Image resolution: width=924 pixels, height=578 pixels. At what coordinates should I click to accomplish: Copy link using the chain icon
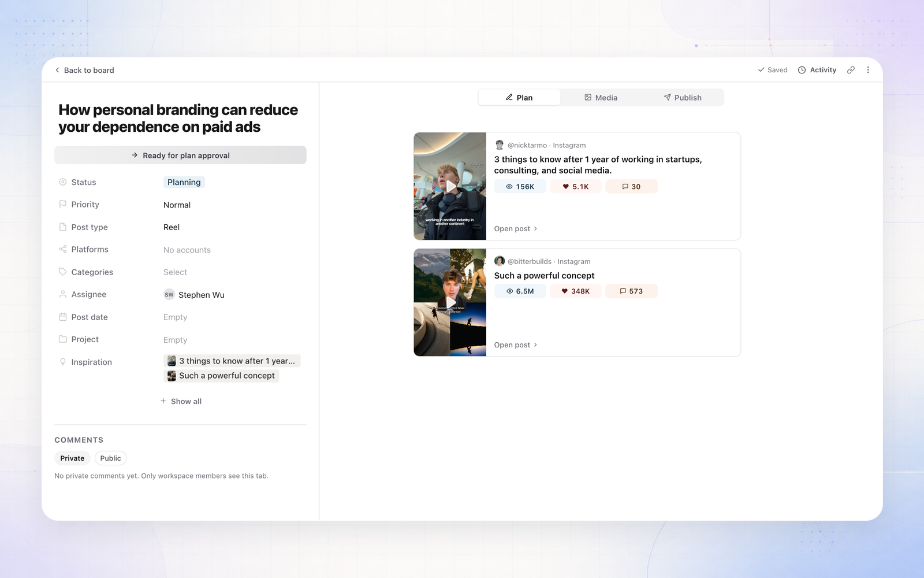[851, 70]
